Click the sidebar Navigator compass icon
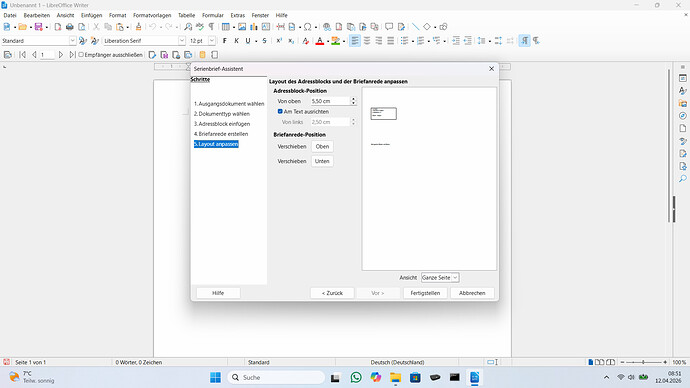This screenshot has width=690, height=388. [683, 116]
